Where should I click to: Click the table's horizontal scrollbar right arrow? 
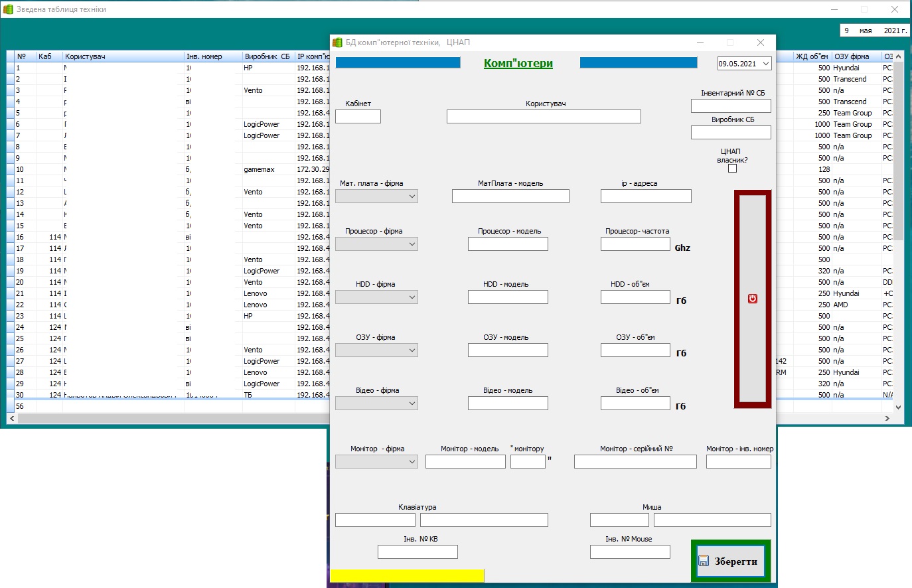click(887, 418)
